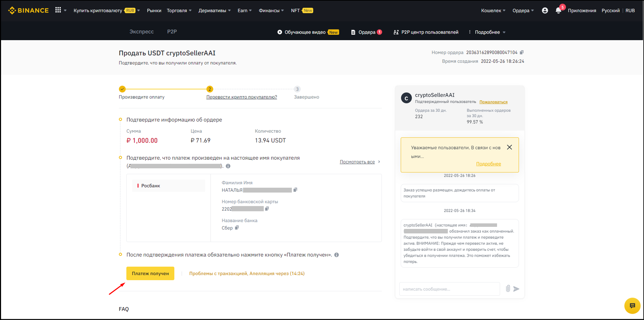The width and height of the screenshot is (644, 320).
Task: Open the notifications bell icon
Action: pyautogui.click(x=558, y=10)
